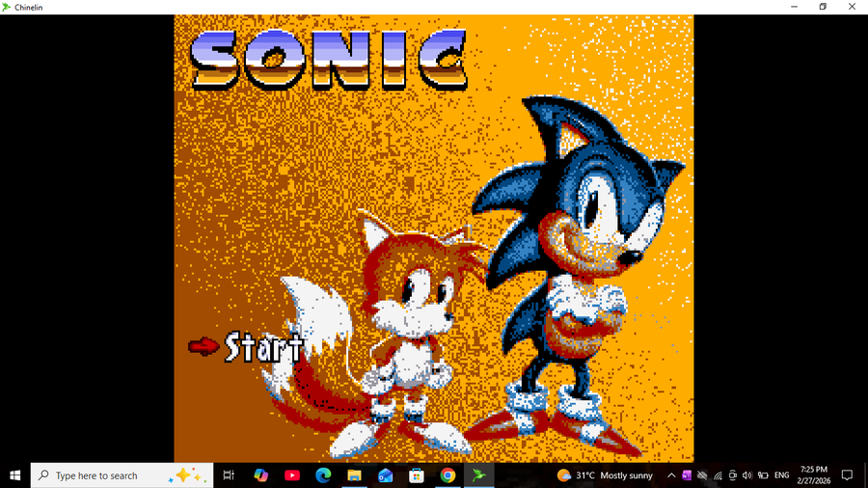Switch input language via ENG indicator
This screenshot has width=868, height=488.
tap(781, 475)
